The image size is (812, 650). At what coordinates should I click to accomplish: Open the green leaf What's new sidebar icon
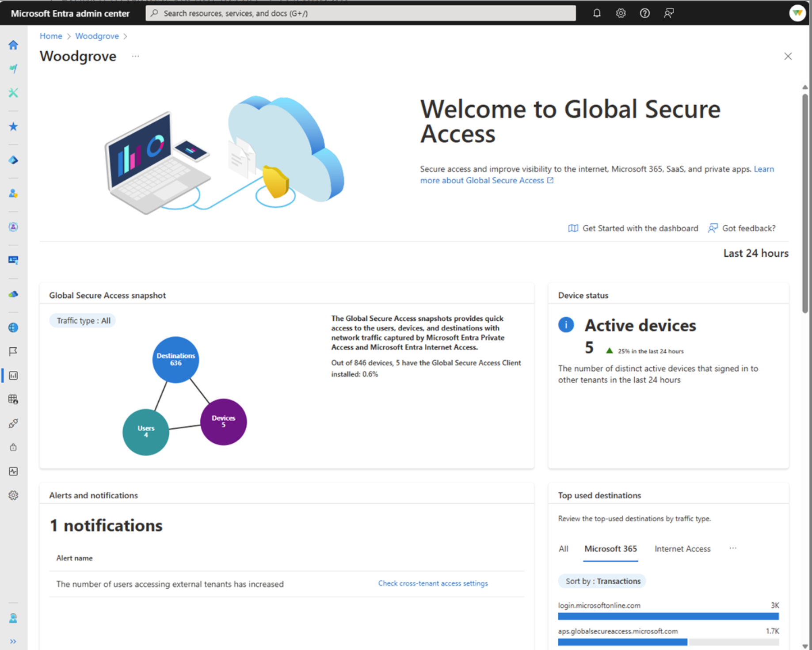click(13, 68)
